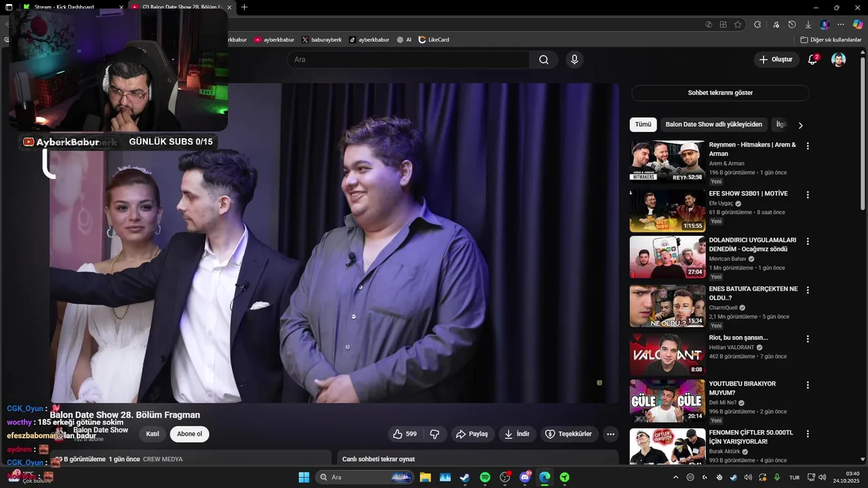Add page to favorites star icon
Image resolution: width=868 pixels, height=488 pixels.
(738, 24)
